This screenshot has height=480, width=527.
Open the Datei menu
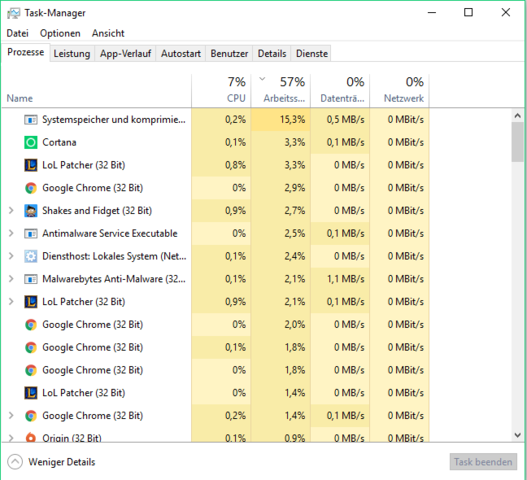tap(17, 33)
